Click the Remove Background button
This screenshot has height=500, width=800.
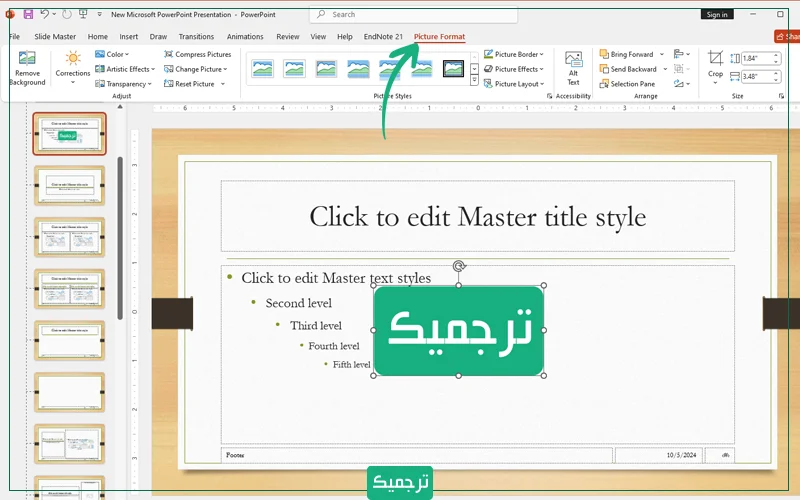click(x=27, y=68)
